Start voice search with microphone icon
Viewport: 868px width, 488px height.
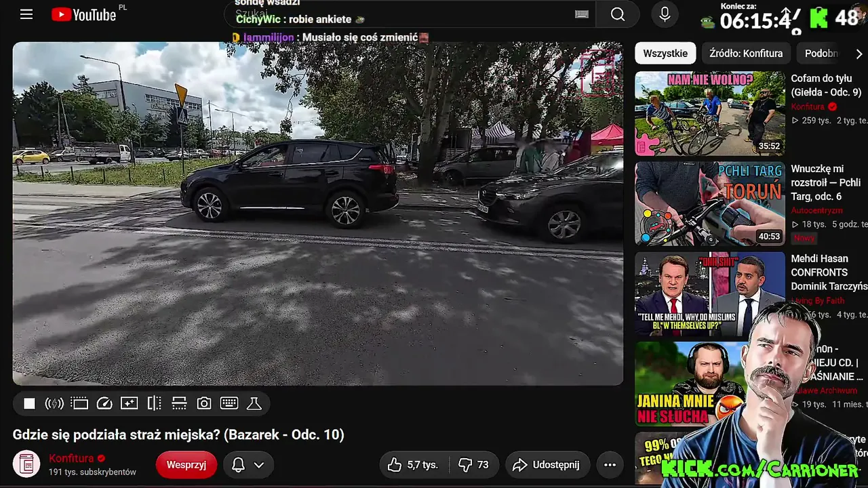665,14
